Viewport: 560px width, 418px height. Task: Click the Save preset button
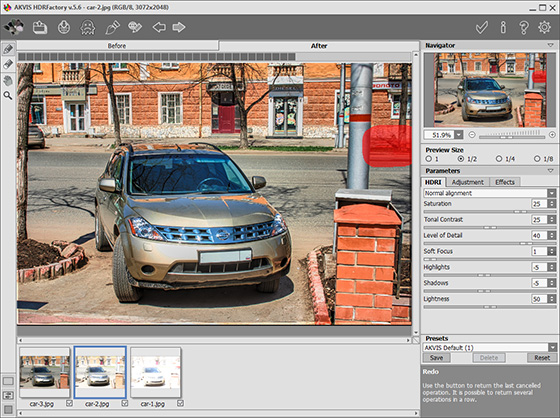pos(436,358)
